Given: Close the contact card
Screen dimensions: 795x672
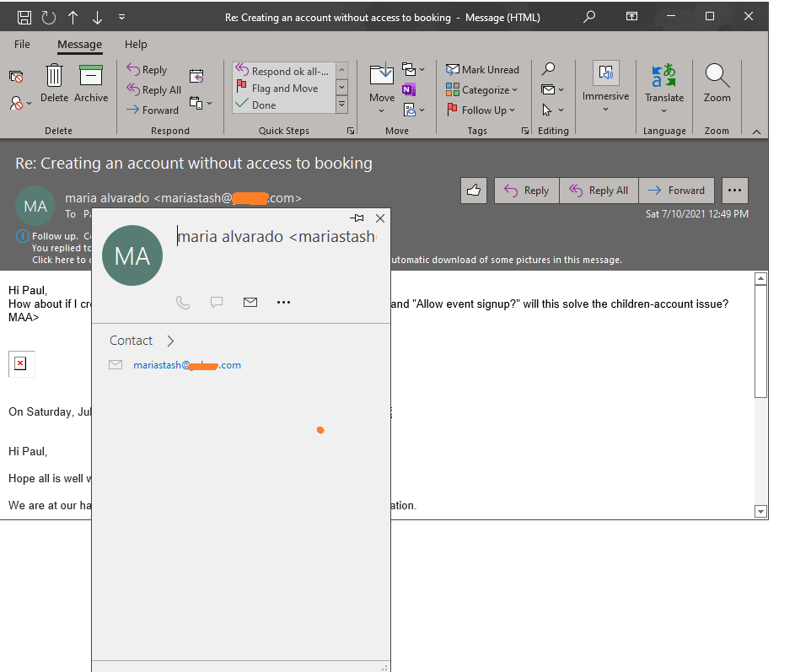Looking at the screenshot, I should (x=380, y=218).
